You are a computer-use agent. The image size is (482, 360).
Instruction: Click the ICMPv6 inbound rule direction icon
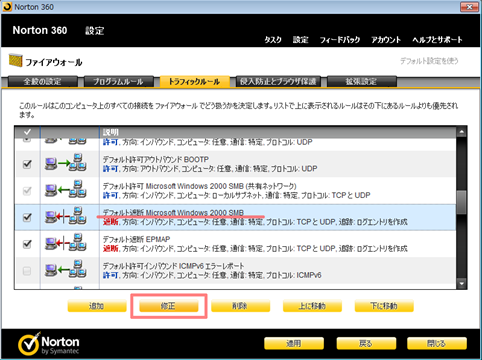coord(66,270)
